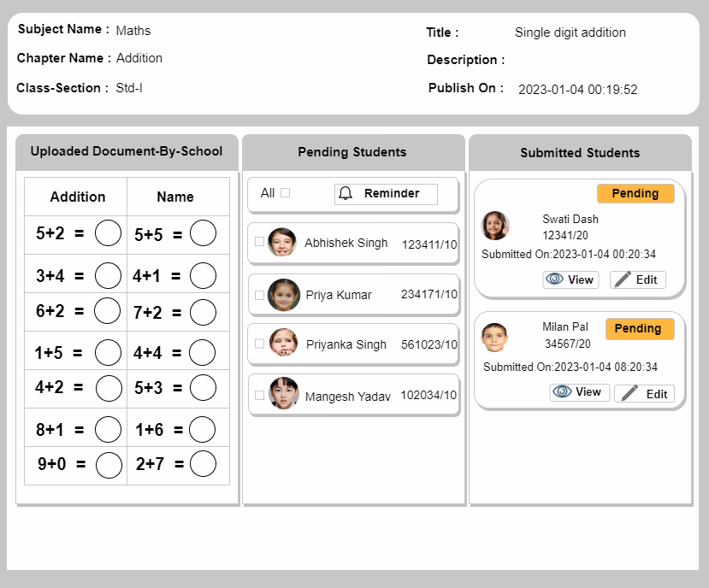Screen dimensions: 709x588
Task: Mark Priyanka Singh's checkbox
Action: [259, 344]
